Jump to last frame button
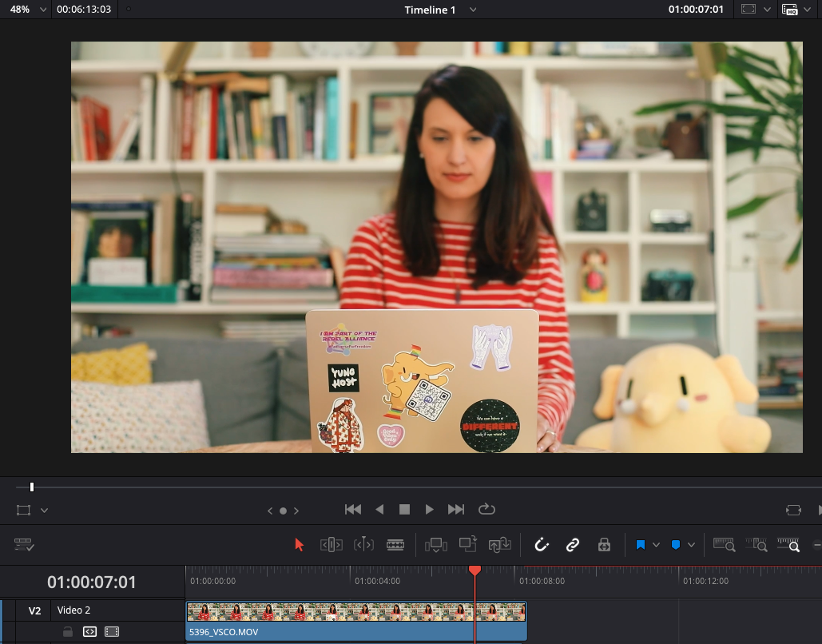822x644 pixels. [x=455, y=509]
